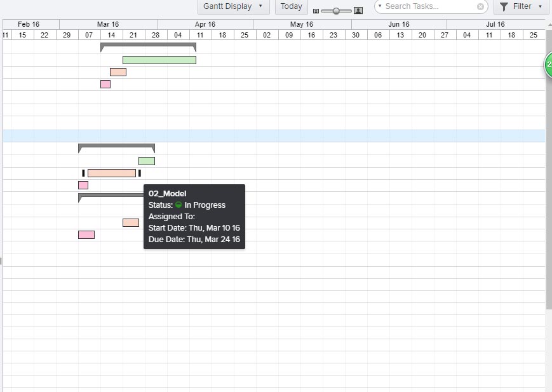Click the Search Tasks input field
This screenshot has width=552, height=392.
(x=430, y=6)
